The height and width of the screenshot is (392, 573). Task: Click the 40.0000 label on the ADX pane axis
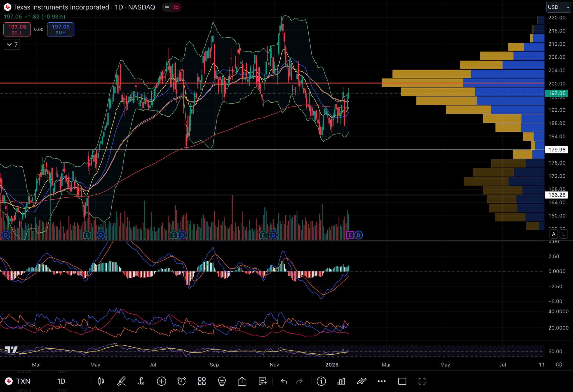558,311
